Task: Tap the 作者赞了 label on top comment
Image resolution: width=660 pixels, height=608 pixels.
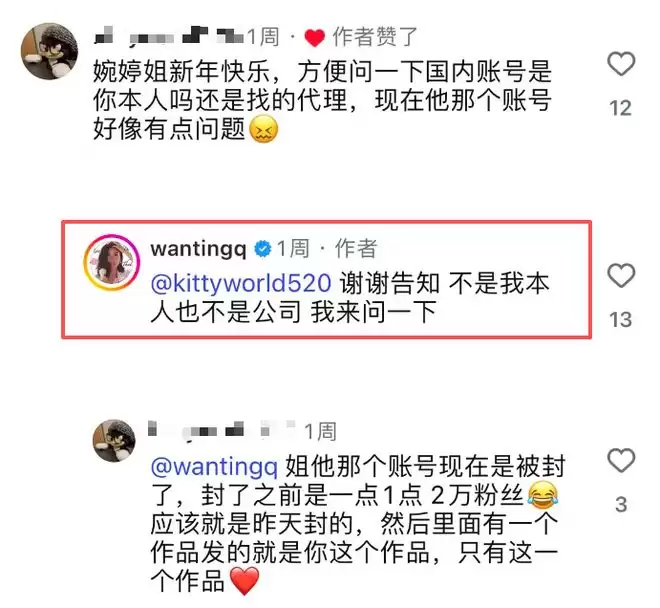Action: coord(375,37)
